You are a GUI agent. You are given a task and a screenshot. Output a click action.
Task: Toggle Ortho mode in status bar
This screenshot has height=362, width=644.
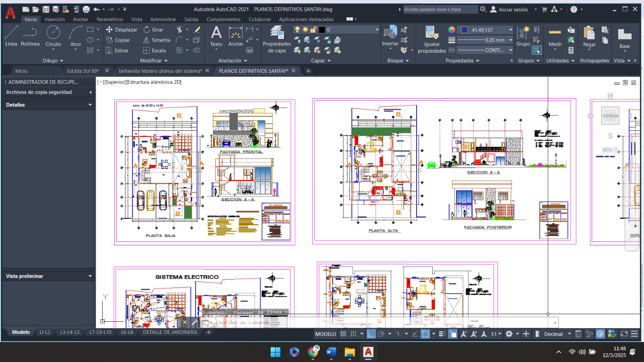[371, 334]
